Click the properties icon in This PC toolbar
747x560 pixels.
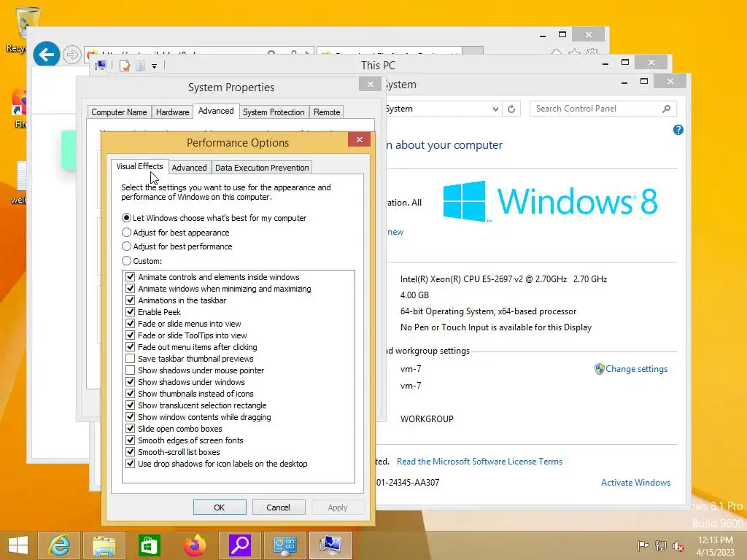point(125,66)
